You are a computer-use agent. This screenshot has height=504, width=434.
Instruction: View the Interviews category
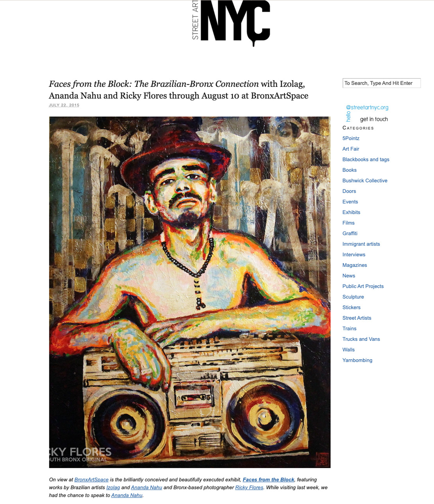354,254
